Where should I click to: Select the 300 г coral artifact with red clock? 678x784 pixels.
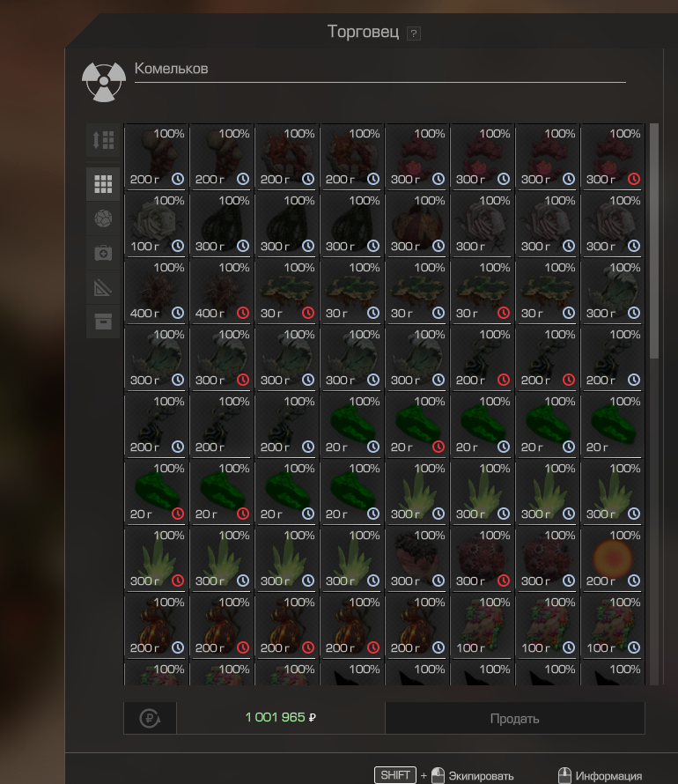click(612, 157)
